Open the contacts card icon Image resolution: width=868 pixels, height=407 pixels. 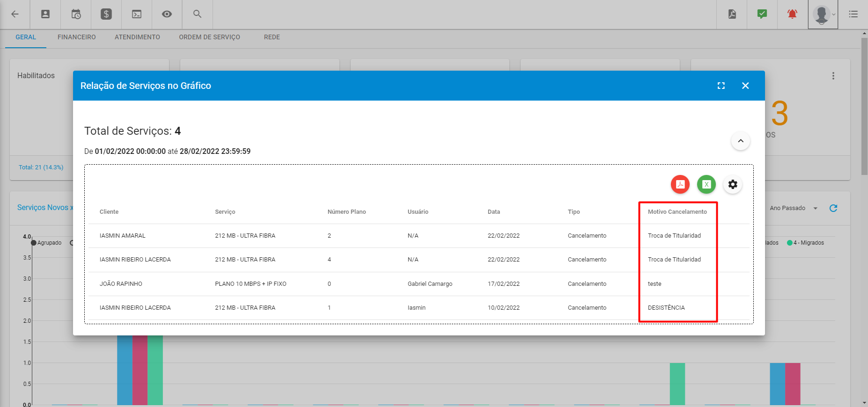point(45,14)
